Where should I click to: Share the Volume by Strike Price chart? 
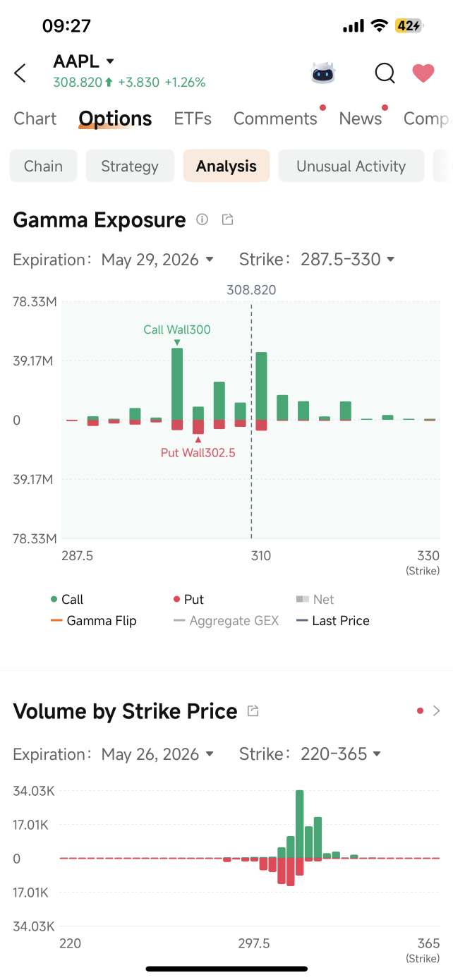(x=253, y=711)
